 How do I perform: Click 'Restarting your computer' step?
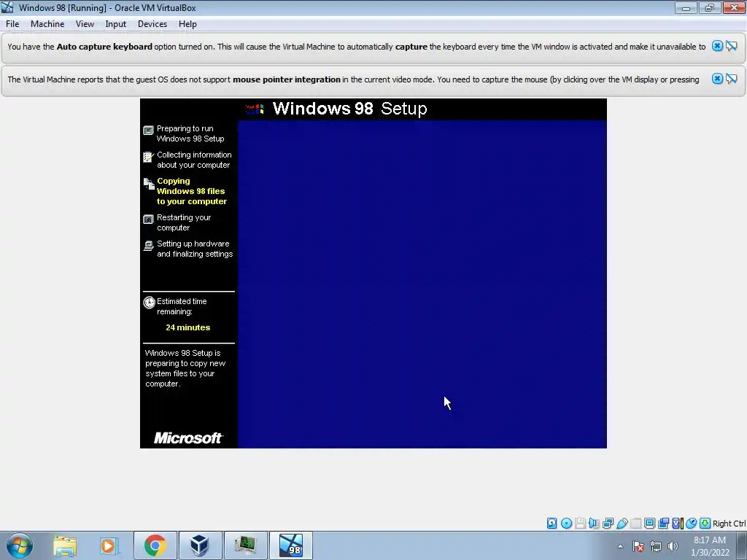[x=183, y=222]
